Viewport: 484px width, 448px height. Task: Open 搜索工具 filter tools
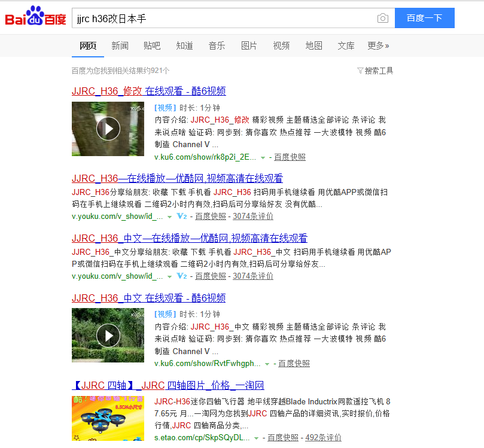point(375,71)
